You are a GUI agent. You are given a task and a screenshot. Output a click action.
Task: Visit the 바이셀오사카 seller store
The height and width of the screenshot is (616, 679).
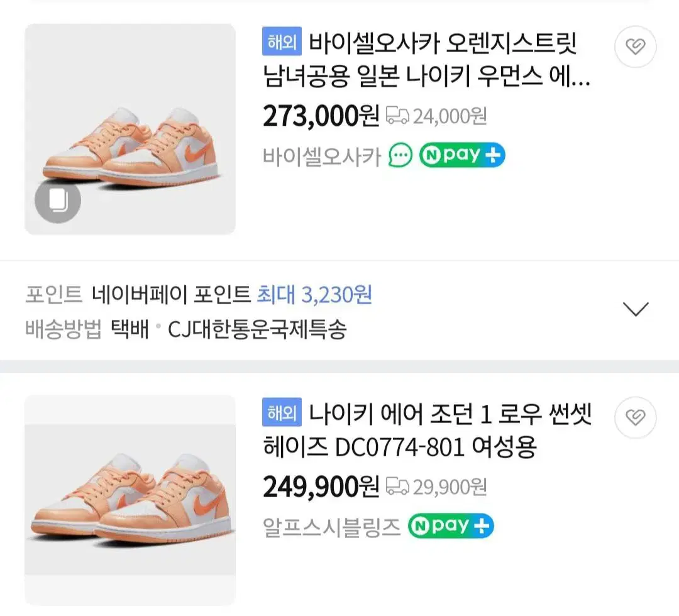coord(322,156)
